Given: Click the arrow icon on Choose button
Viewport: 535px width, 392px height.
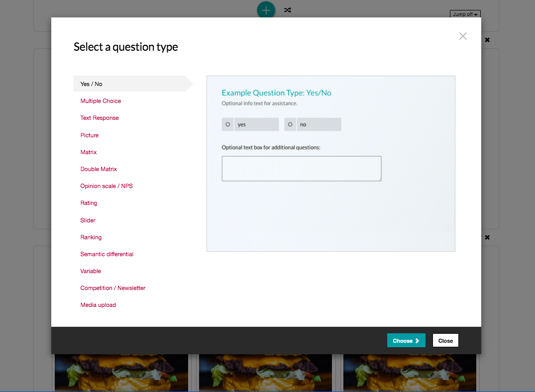Looking at the screenshot, I should click(417, 341).
